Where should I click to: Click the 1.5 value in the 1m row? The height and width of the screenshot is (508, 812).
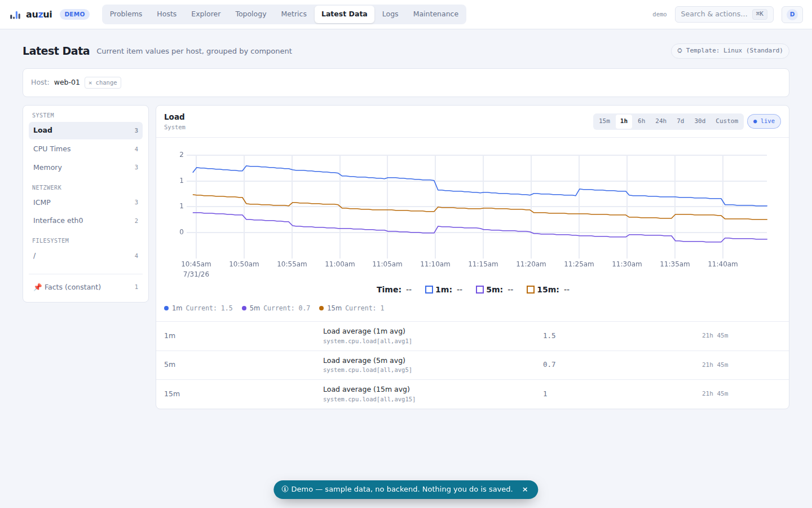[x=549, y=336]
